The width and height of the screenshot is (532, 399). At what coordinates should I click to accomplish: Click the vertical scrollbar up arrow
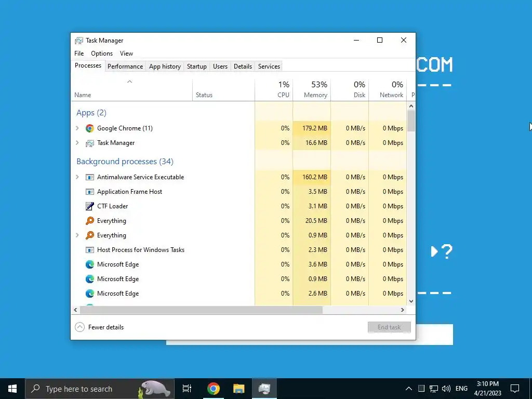(x=411, y=106)
